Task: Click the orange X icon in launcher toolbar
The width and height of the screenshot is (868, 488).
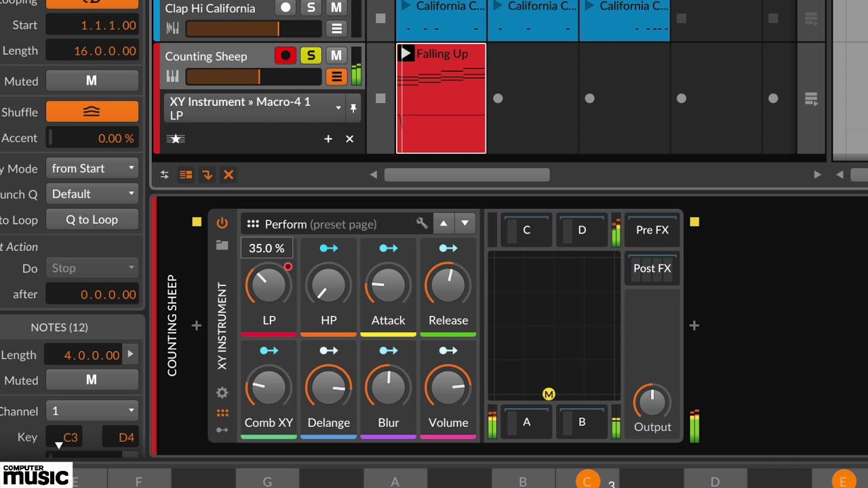Action: click(229, 175)
